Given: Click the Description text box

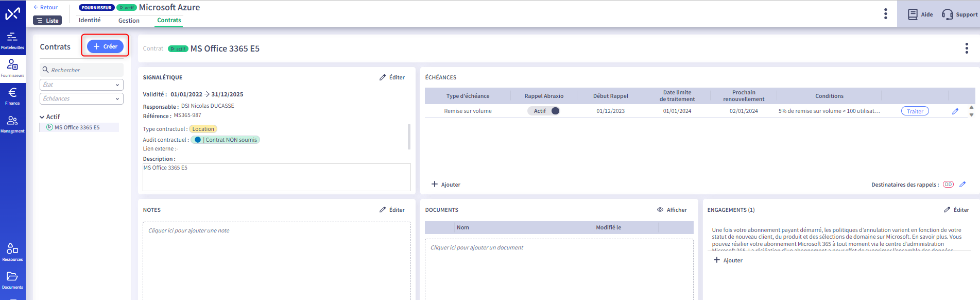Looking at the screenshot, I should point(277,177).
